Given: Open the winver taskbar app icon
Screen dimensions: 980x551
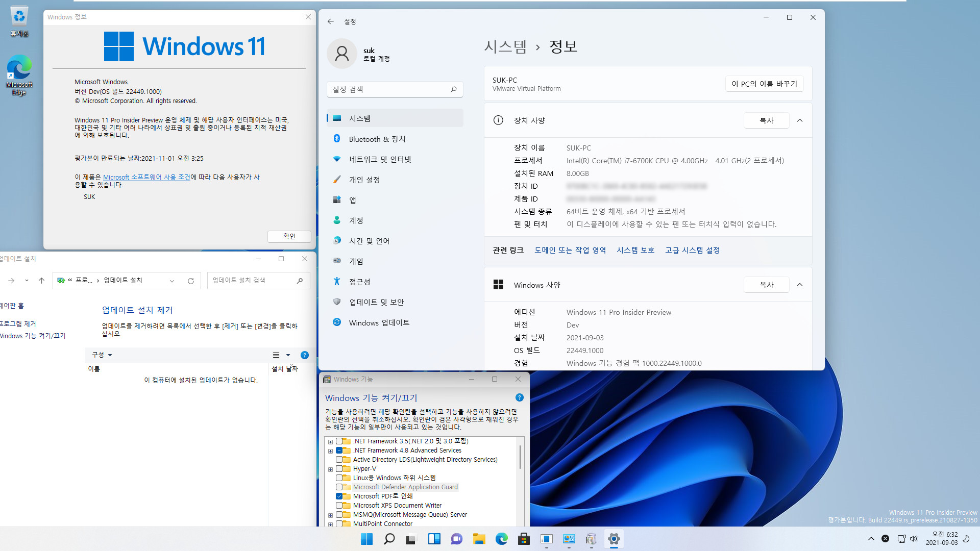Looking at the screenshot, I should (x=546, y=539).
